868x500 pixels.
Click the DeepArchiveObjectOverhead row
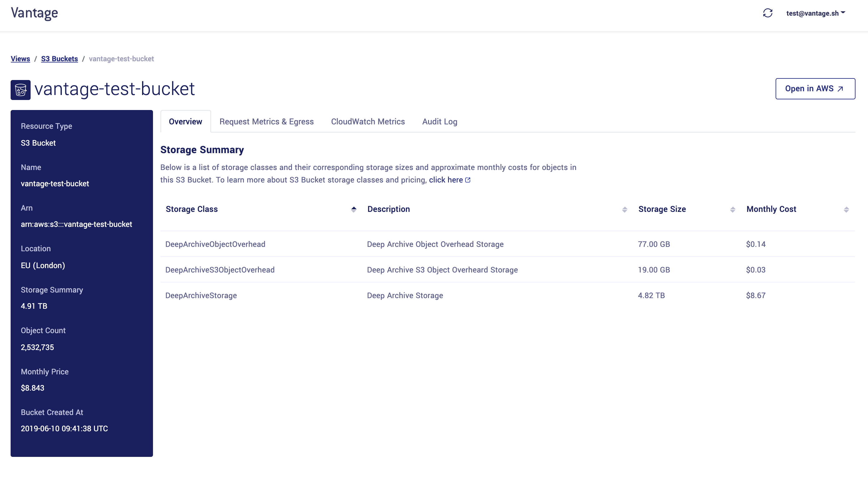tap(412, 244)
